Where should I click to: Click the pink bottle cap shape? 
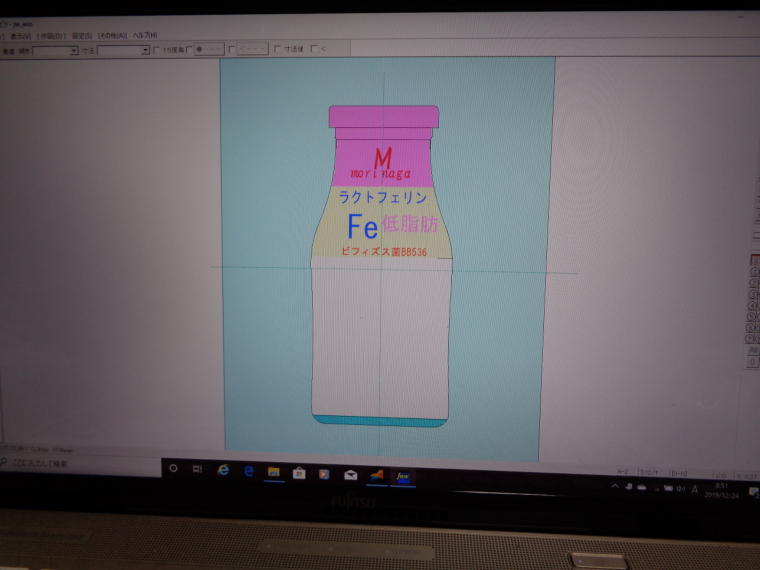click(384, 117)
